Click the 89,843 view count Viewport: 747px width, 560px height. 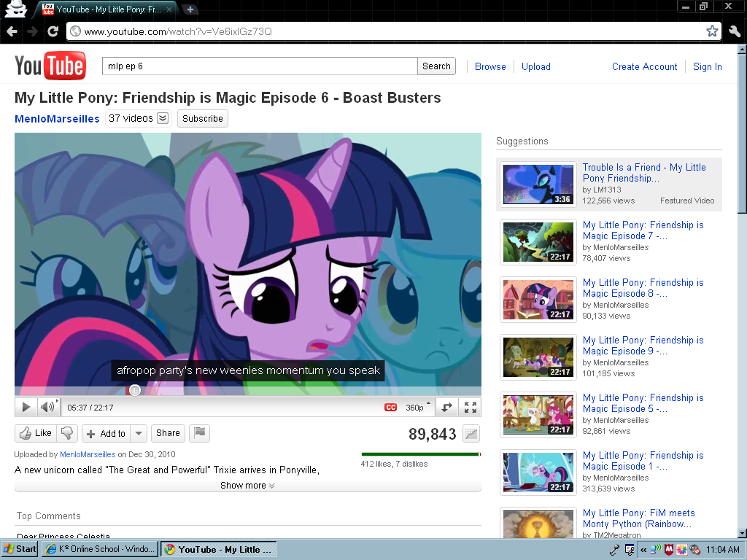[432, 434]
